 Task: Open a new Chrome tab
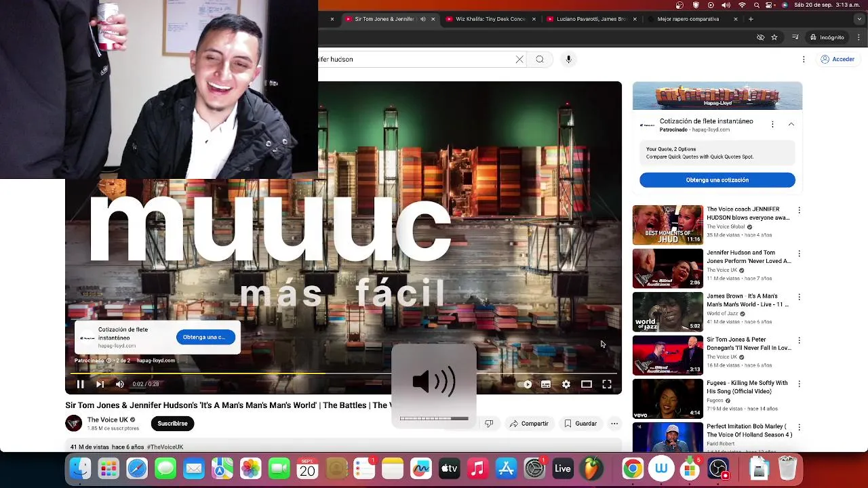751,19
